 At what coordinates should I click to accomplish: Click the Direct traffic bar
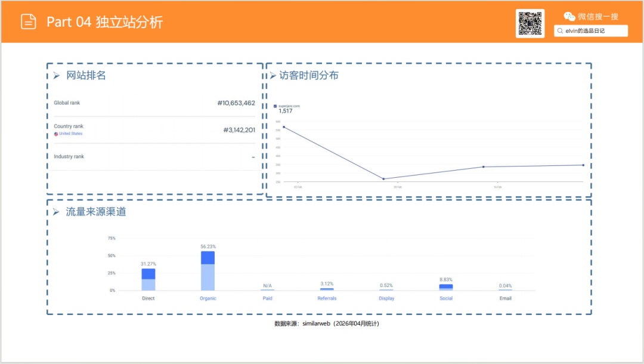[x=148, y=279]
